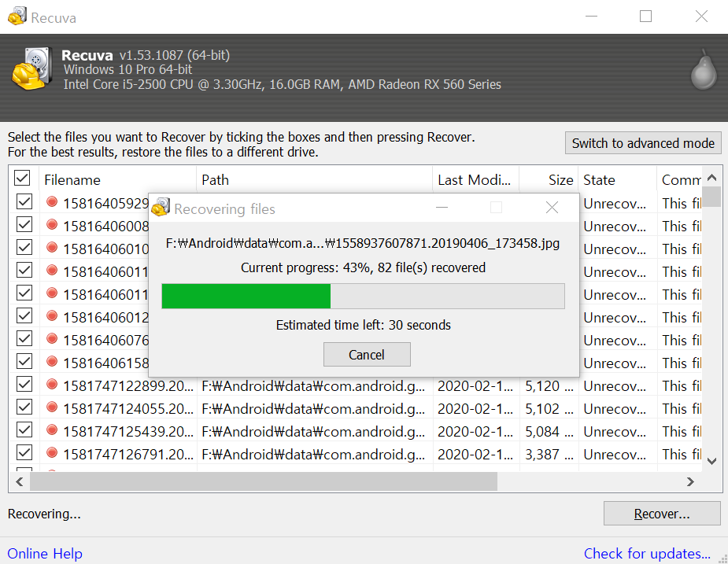
Task: Uncheck the 15816406008 file checkbox
Action: pos(24,224)
